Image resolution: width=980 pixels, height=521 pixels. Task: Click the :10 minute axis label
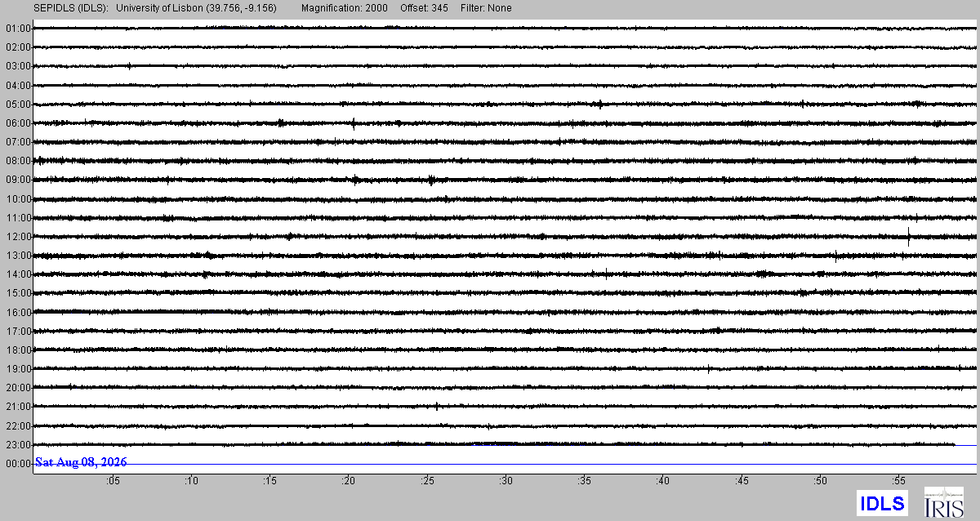point(191,481)
